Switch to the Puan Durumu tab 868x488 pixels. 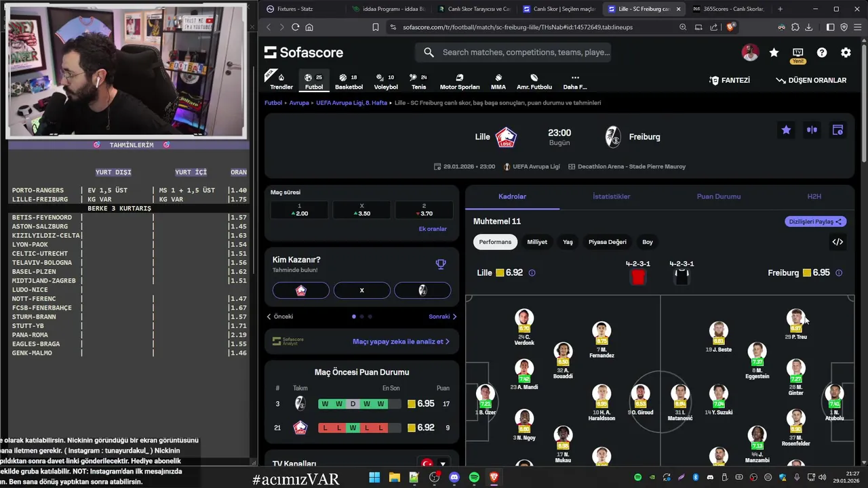click(x=719, y=197)
